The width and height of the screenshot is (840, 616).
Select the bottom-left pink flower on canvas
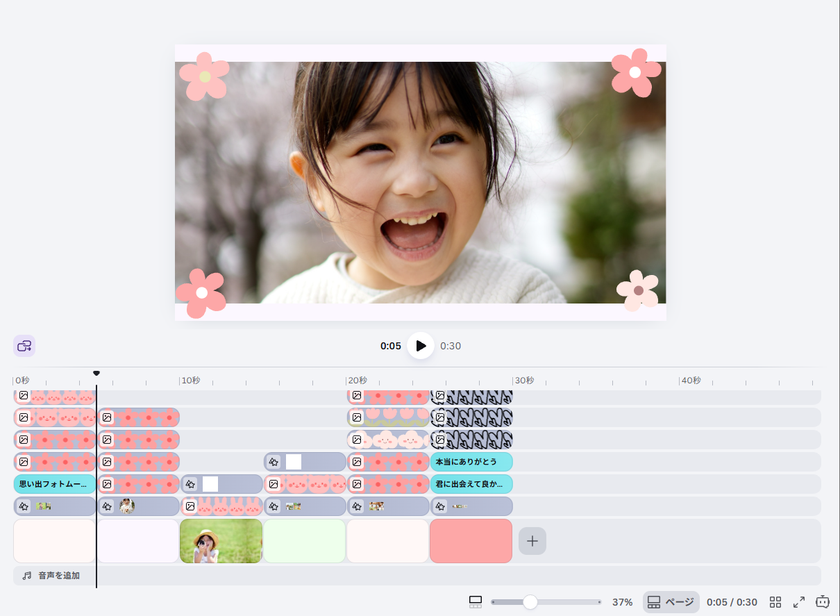[201, 293]
